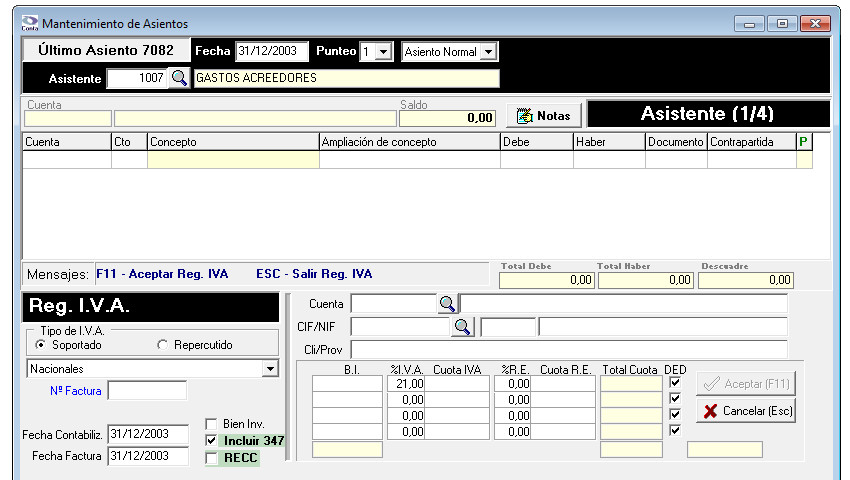Toggle the fourth row DED checkbox
Viewport: 850px width, 480px height.
coord(675,431)
